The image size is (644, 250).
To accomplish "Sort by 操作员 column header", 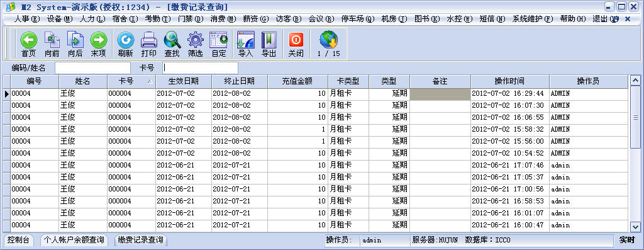I will 589,81.
